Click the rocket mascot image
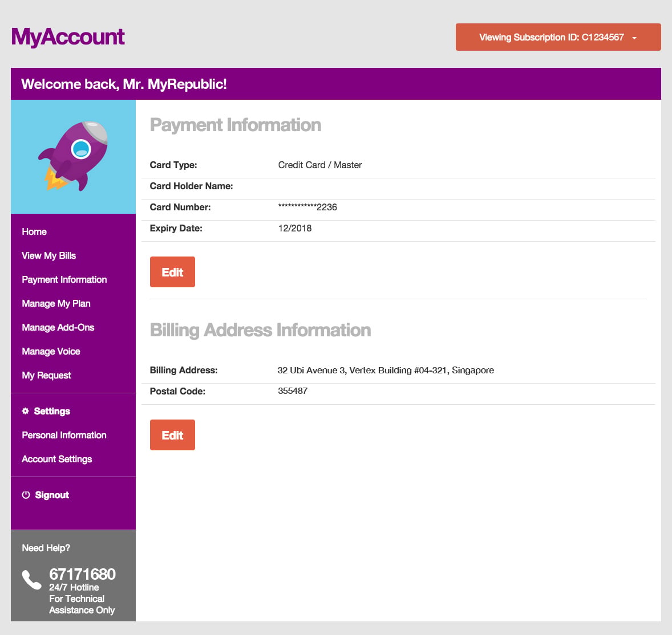Image resolution: width=672 pixels, height=635 pixels. point(73,156)
